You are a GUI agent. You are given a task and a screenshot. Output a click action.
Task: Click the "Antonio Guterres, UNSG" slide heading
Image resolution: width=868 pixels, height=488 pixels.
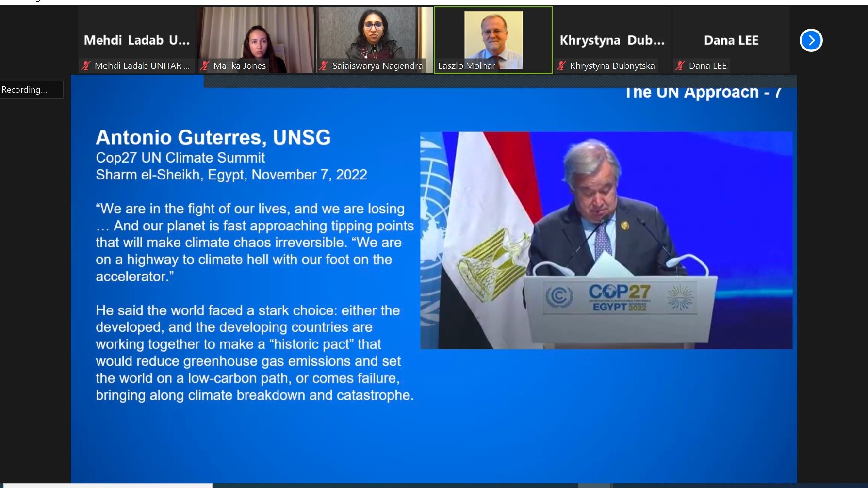(x=213, y=137)
